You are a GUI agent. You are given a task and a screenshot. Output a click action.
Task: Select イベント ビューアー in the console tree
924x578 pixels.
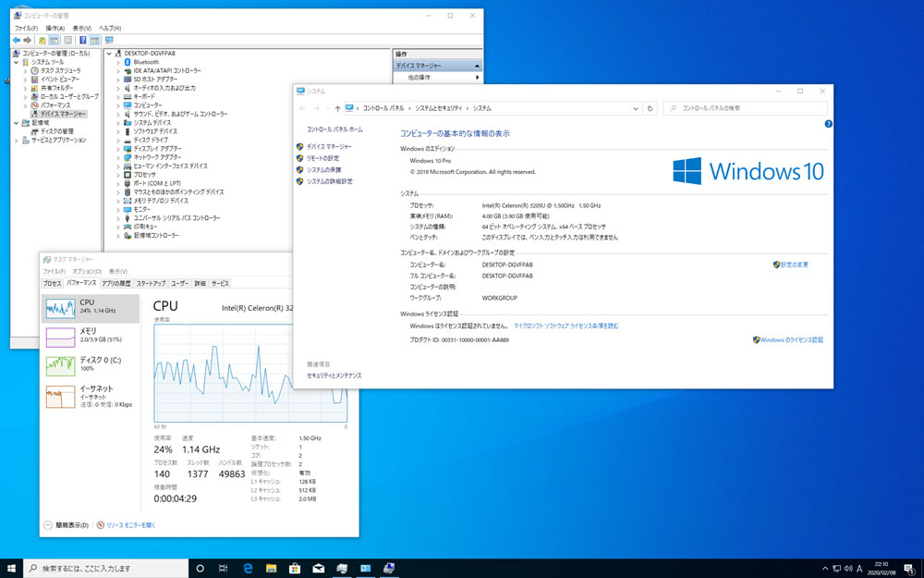point(60,79)
